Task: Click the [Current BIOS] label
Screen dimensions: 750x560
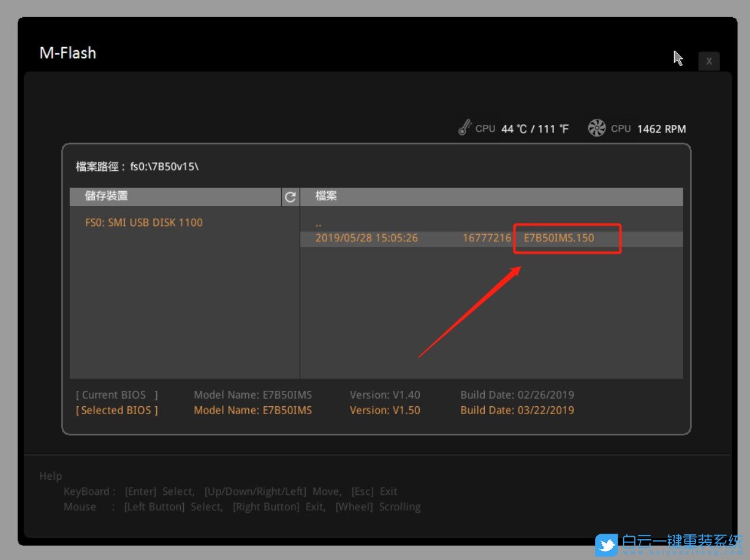Action: (116, 395)
